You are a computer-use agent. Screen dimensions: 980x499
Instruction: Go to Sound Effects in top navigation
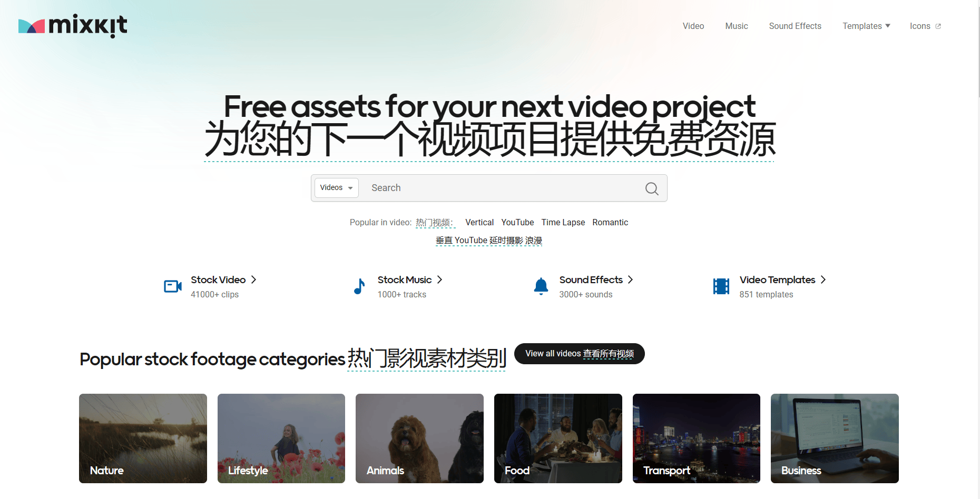pos(795,26)
